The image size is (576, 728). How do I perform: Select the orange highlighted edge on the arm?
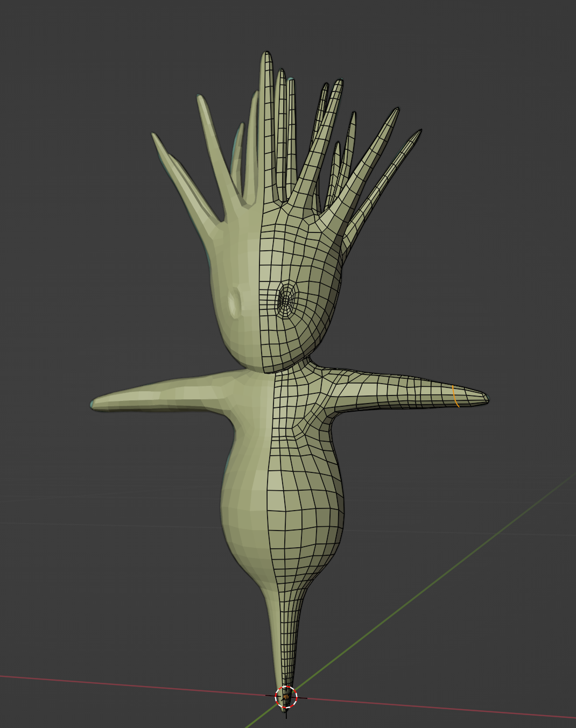(455, 396)
